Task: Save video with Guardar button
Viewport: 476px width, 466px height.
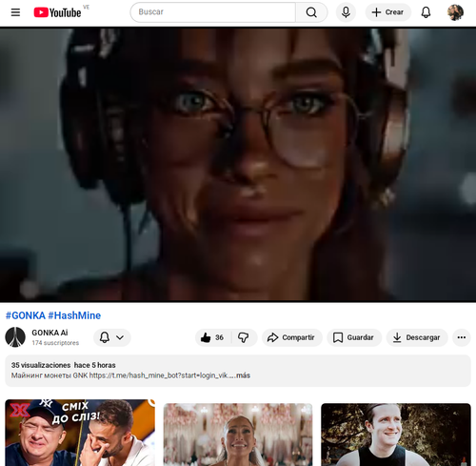Action: tap(354, 337)
